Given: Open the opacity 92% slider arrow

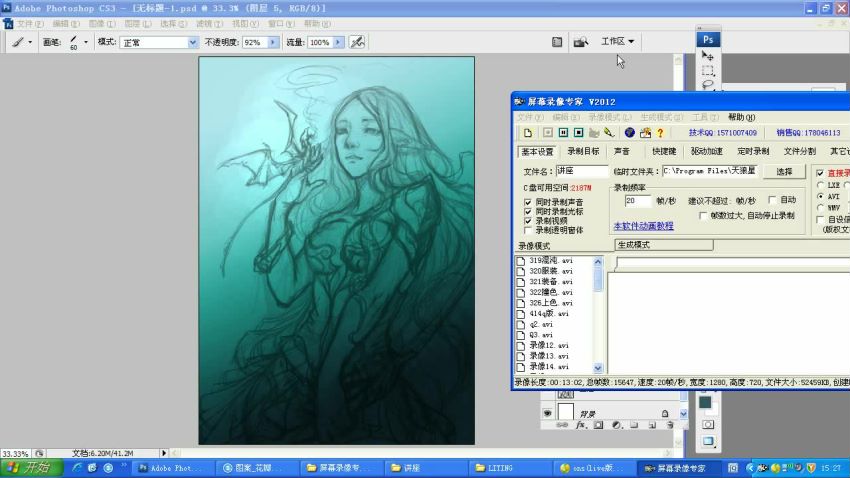Looking at the screenshot, I should point(273,42).
